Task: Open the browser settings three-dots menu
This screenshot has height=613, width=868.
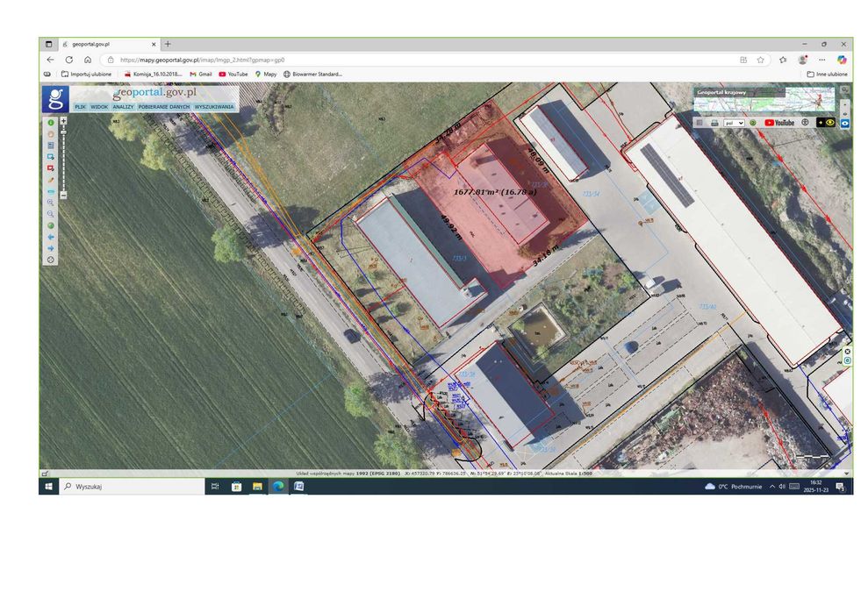Action: point(822,60)
